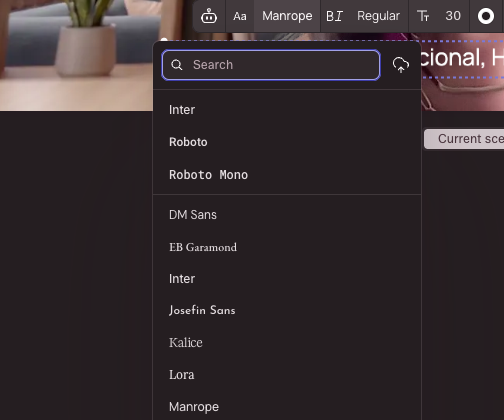Select DM Sans font
This screenshot has width=504, height=420.
click(287, 215)
